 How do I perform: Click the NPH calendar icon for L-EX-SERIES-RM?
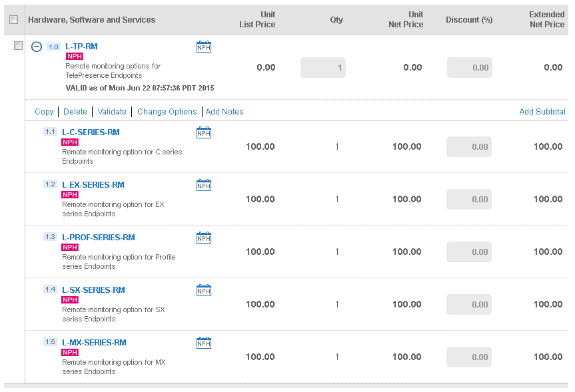(x=204, y=185)
